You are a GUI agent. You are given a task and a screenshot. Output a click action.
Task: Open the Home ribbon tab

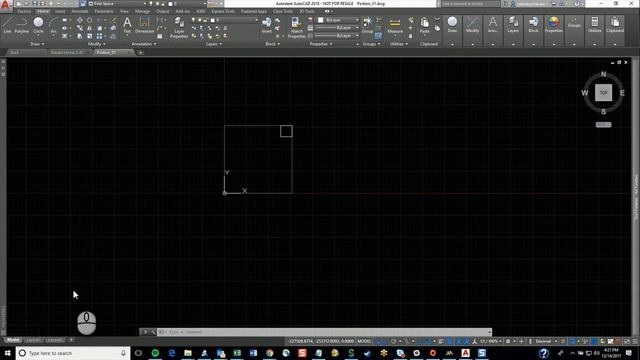pyautogui.click(x=43, y=11)
